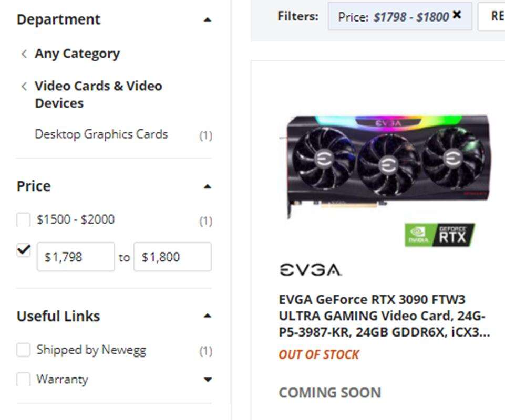Select Video Cards & Video Devices category
Image resolution: width=505 pixels, height=420 pixels.
click(x=99, y=94)
